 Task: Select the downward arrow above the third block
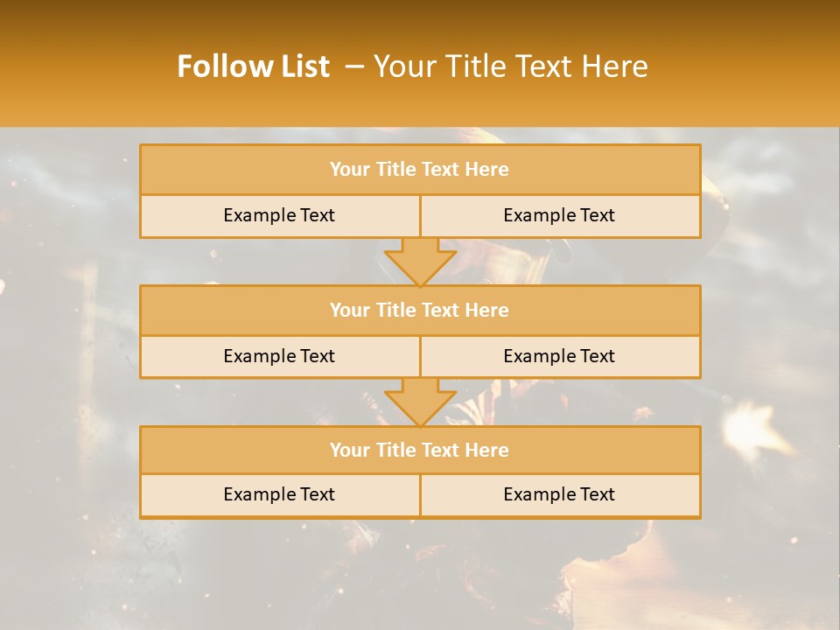tap(421, 402)
